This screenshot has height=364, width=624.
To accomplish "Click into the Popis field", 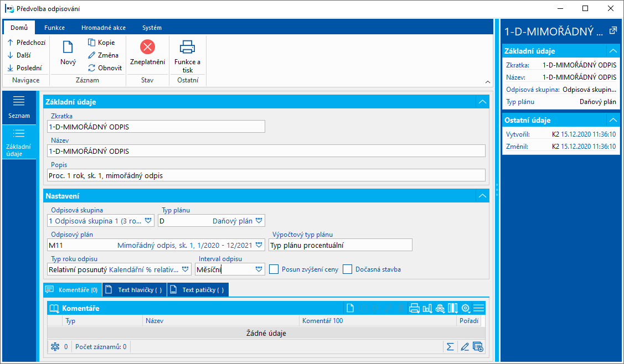I will [x=266, y=175].
